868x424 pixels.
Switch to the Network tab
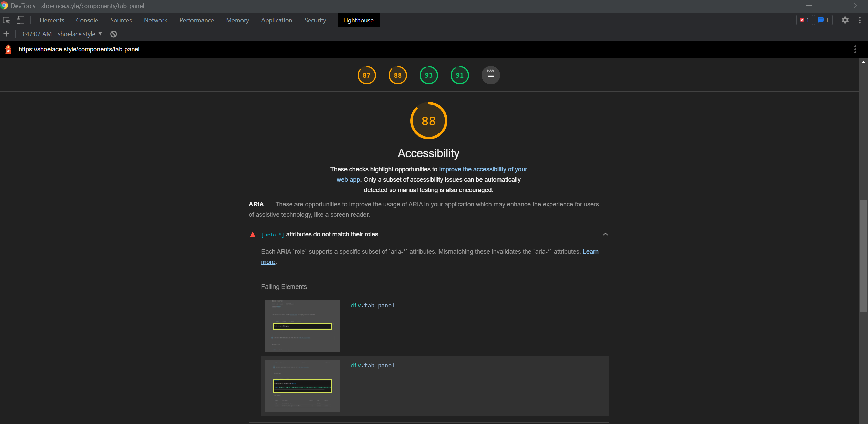(155, 20)
